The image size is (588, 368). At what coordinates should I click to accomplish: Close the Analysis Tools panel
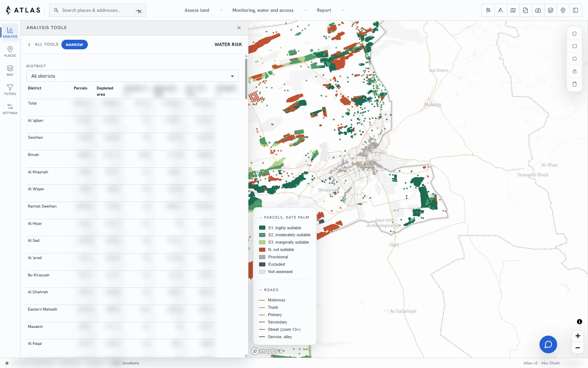(239, 28)
